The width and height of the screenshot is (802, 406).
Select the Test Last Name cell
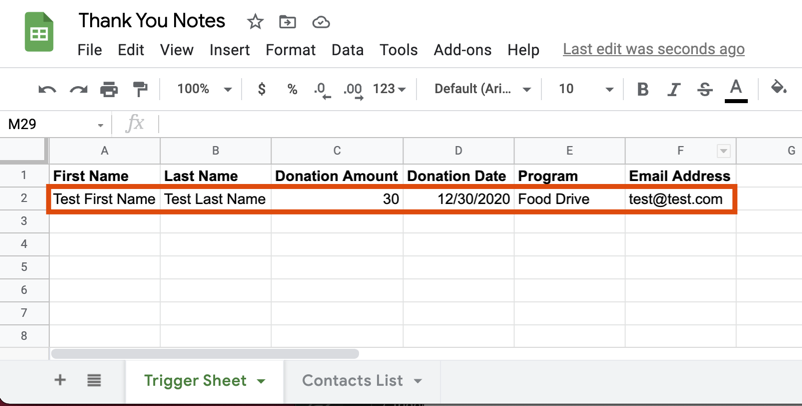(x=215, y=199)
